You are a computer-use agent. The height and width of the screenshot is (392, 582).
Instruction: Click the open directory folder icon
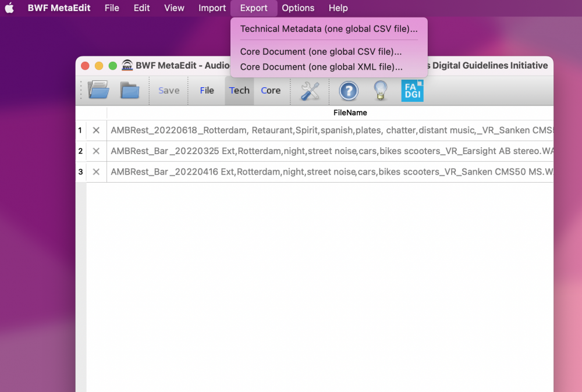(130, 90)
